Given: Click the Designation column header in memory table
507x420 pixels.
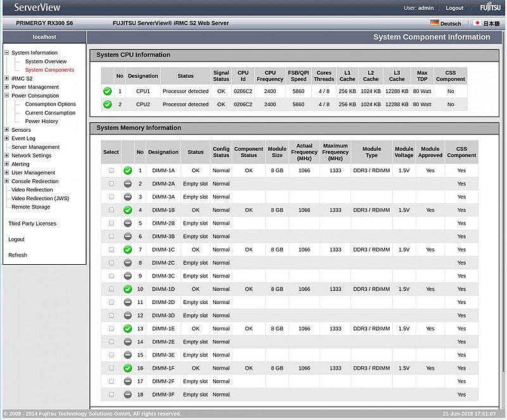Looking at the screenshot, I should click(164, 152).
